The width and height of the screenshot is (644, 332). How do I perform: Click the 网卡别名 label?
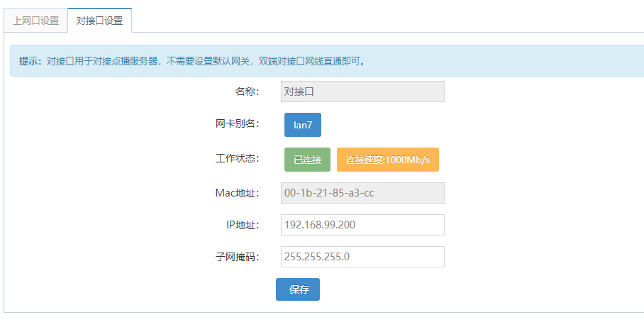tap(237, 124)
